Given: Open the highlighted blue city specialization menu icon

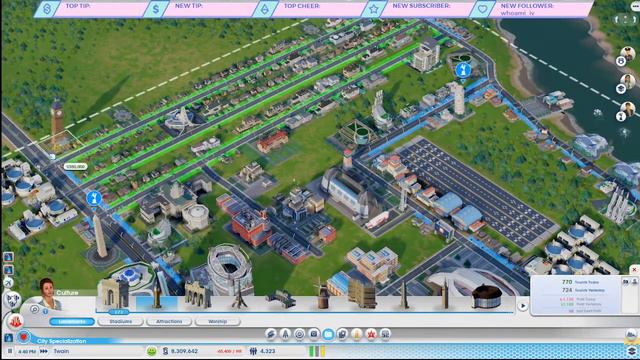Looking at the screenshot, I should [x=328, y=334].
